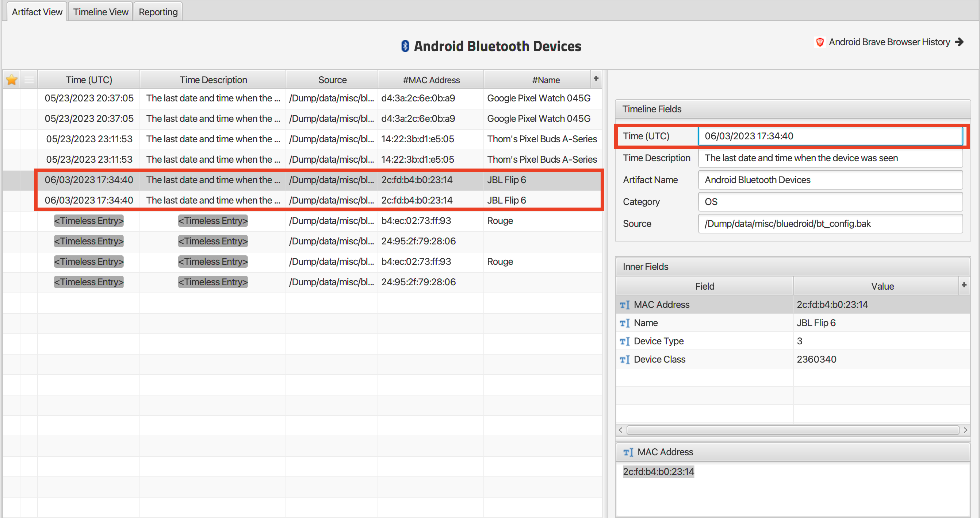The width and height of the screenshot is (980, 518).
Task: Click the Artifact Name value field
Action: (x=830, y=180)
